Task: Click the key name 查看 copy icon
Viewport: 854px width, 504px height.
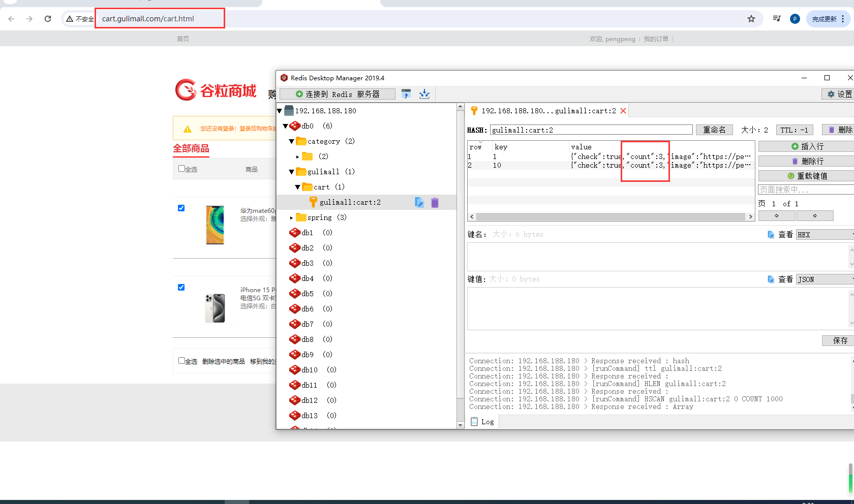Action: pos(771,235)
